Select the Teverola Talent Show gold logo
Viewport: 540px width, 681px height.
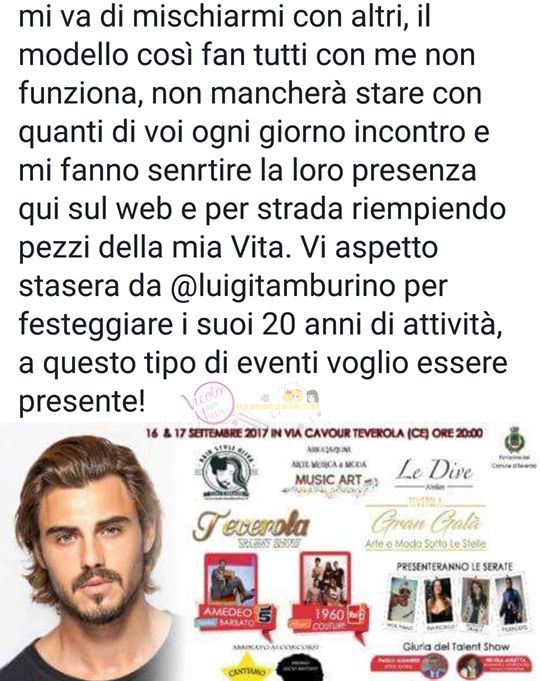click(251, 529)
